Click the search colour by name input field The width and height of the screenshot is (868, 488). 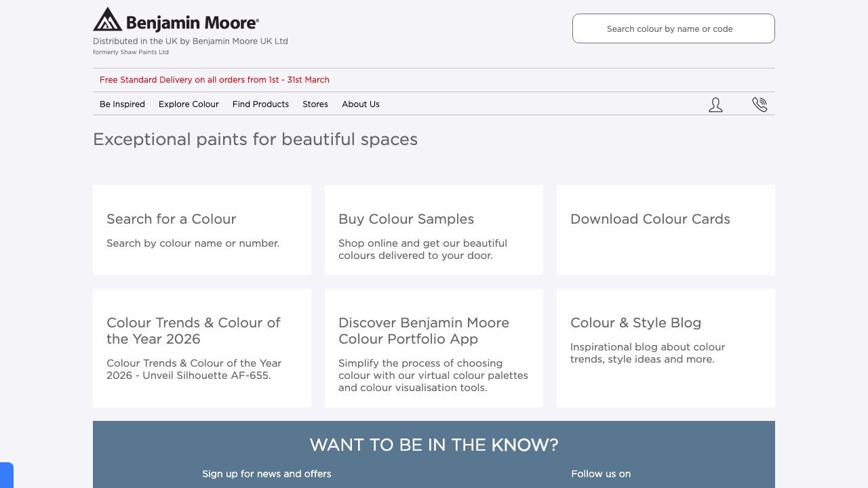pos(673,28)
